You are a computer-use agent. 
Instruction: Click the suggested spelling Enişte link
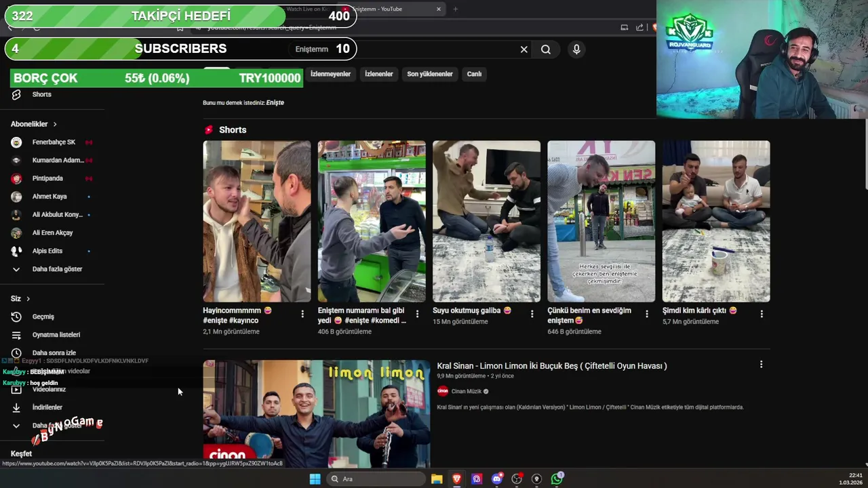(x=275, y=102)
